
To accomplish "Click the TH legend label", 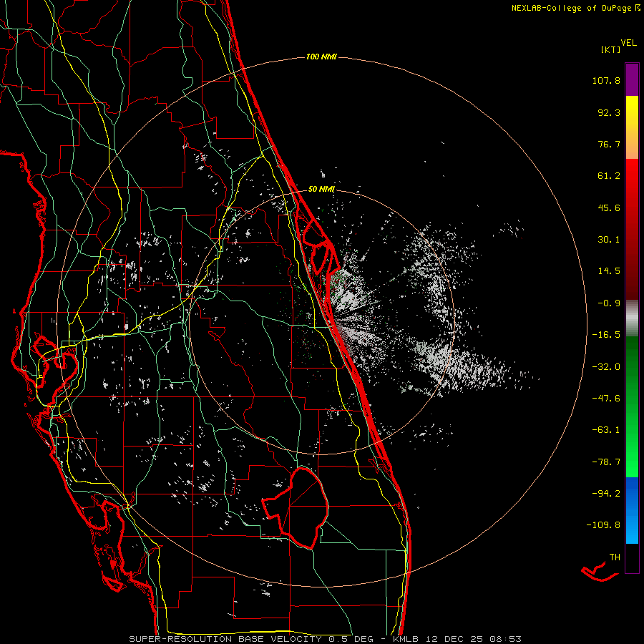I will pos(615,557).
